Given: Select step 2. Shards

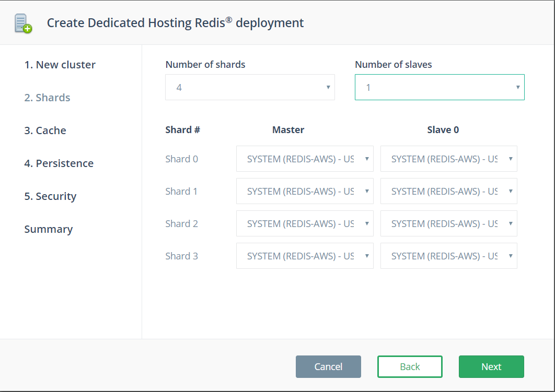Looking at the screenshot, I should tap(47, 98).
